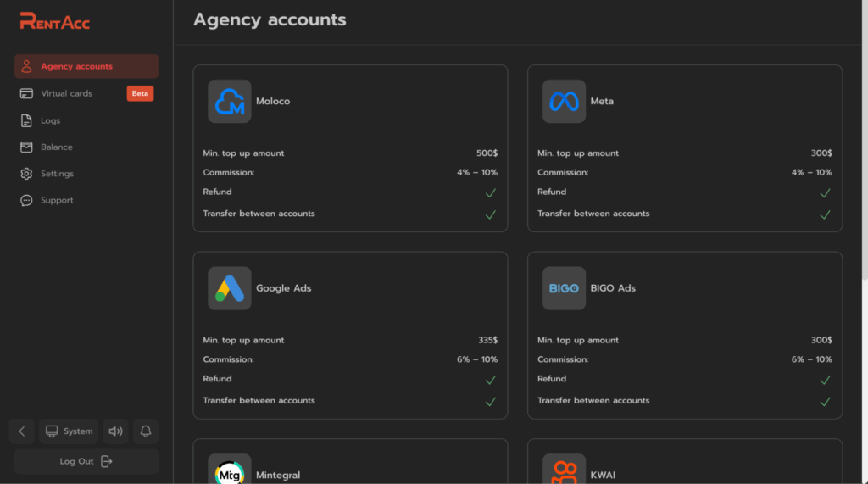The width and height of the screenshot is (868, 484).
Task: Open Agency accounts menu item
Action: tap(86, 66)
